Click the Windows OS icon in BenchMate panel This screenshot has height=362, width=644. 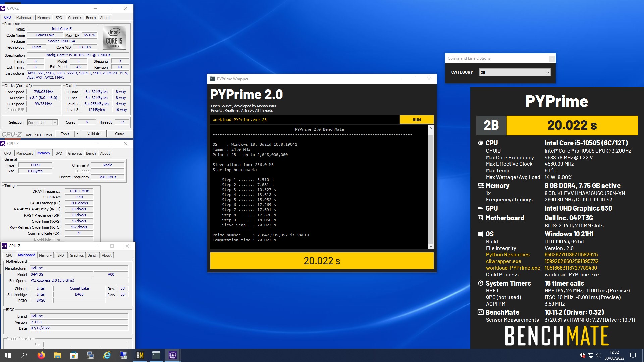coord(480,234)
